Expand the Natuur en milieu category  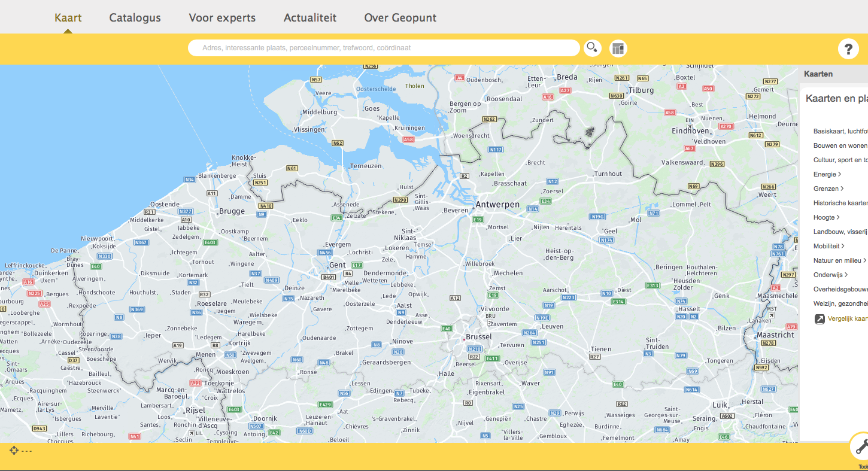[x=839, y=260]
